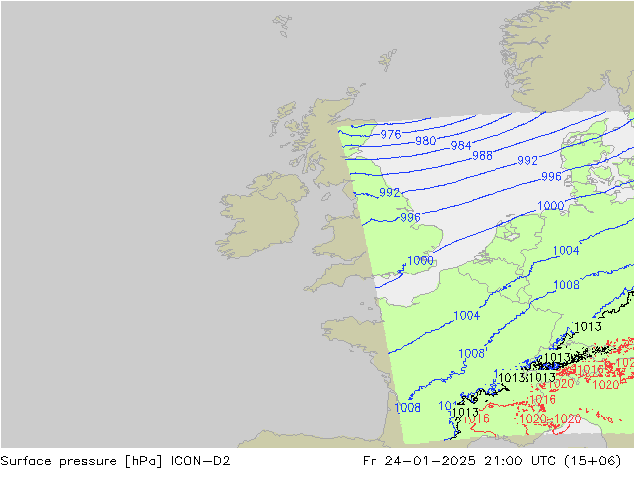
Task: Click the 1004 label over Germany
Action: pyautogui.click(x=566, y=251)
